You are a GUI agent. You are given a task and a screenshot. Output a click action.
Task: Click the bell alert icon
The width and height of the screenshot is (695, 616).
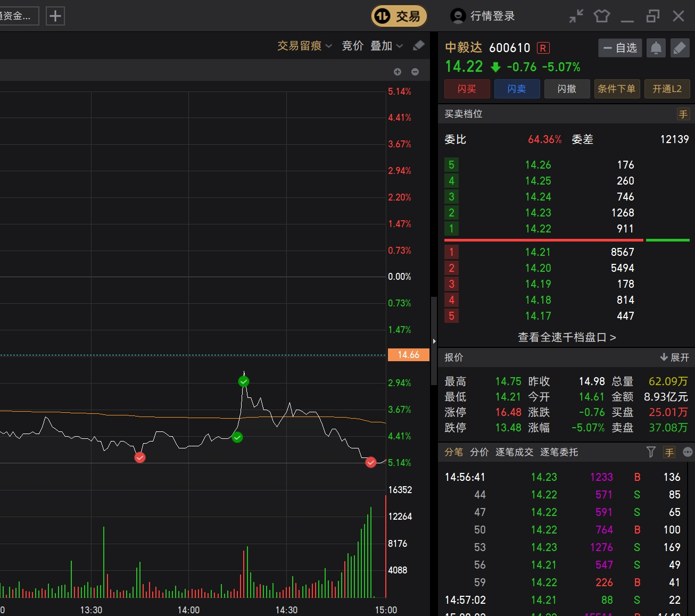coord(656,48)
